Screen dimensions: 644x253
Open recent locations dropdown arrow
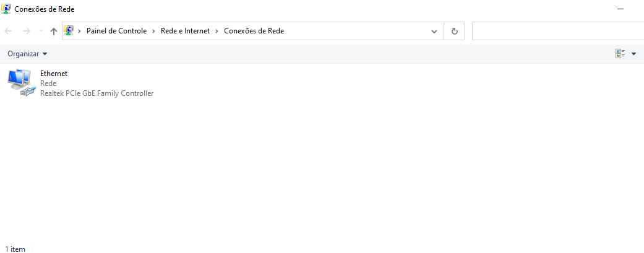tap(41, 31)
